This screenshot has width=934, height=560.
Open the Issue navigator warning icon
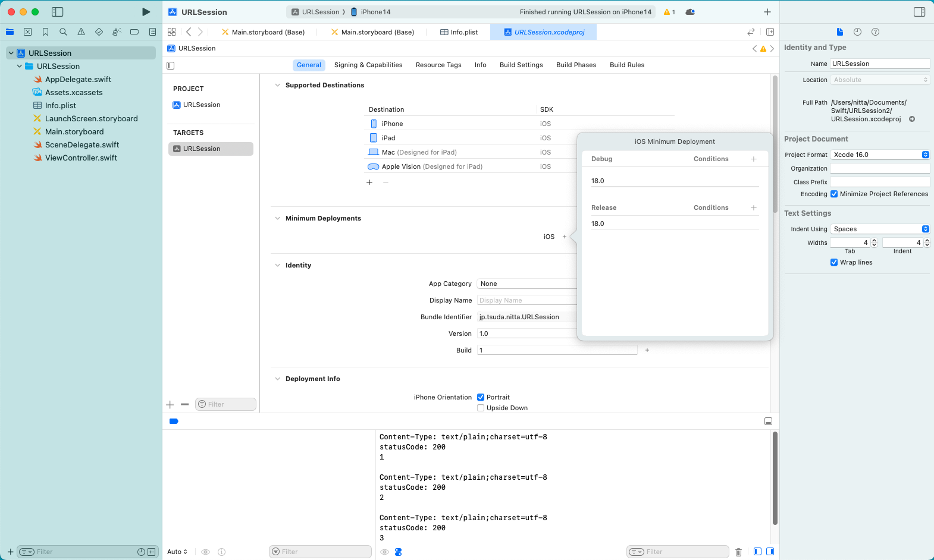pos(81,32)
